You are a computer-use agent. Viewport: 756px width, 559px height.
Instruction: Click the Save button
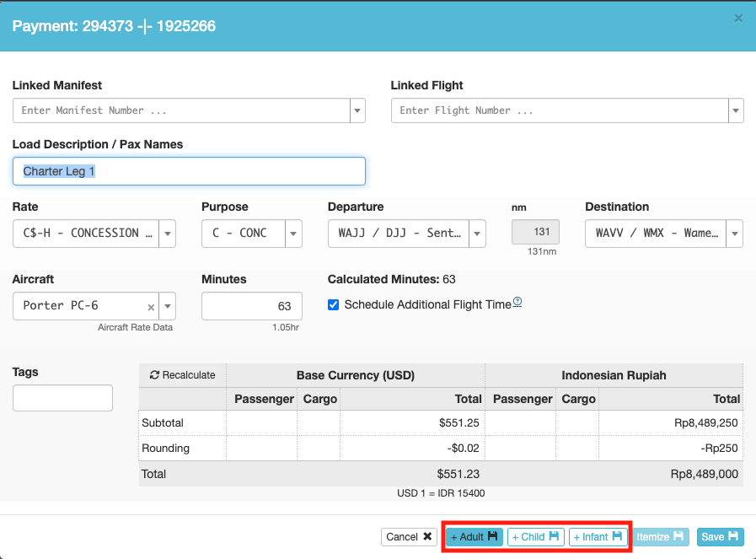[x=721, y=537]
